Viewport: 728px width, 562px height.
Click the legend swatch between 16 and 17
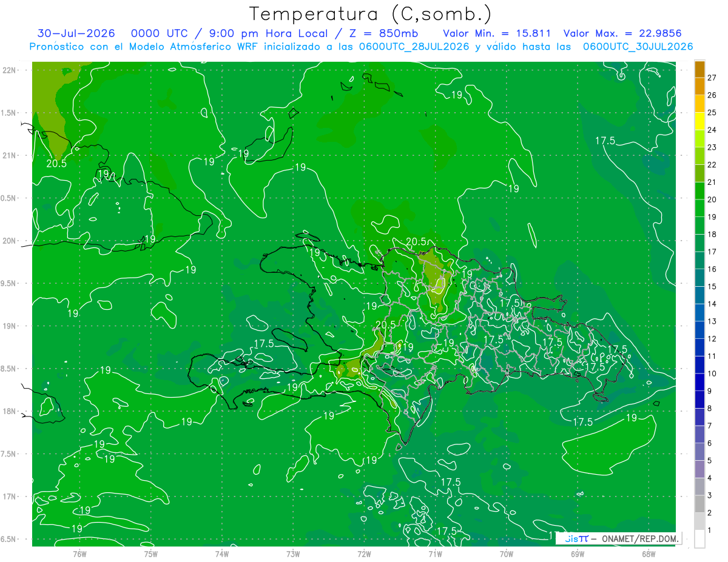point(699,260)
